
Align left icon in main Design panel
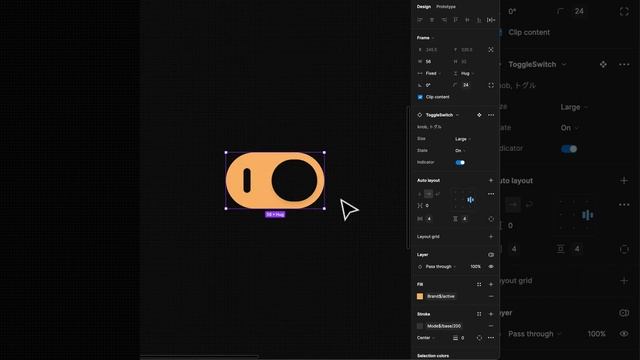pyautogui.click(x=420, y=20)
